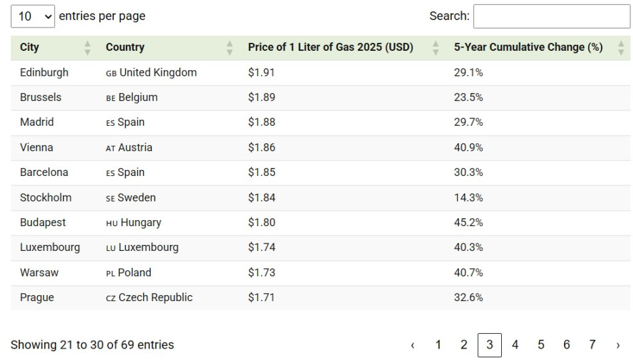The image size is (633, 364).
Task: Click the Prague city cell
Action: 37,298
